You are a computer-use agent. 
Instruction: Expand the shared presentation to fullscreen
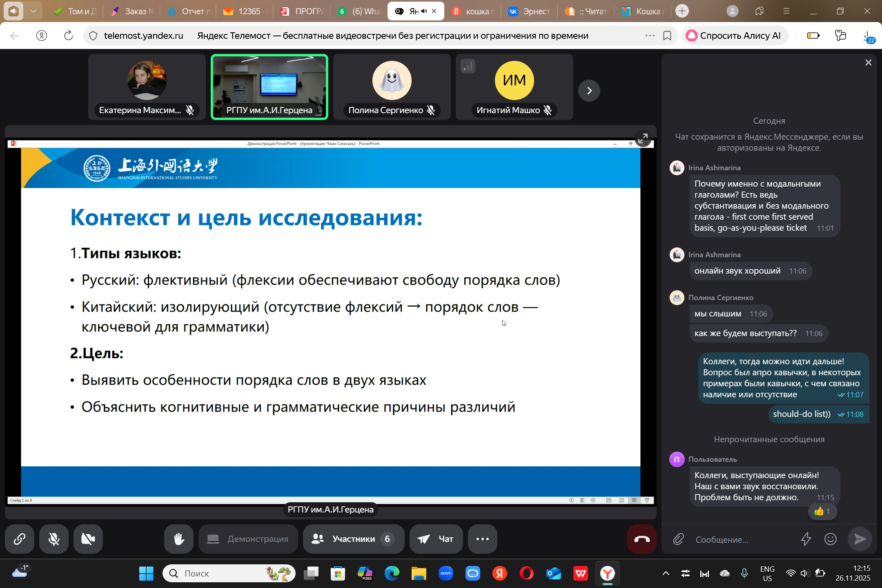tap(643, 138)
